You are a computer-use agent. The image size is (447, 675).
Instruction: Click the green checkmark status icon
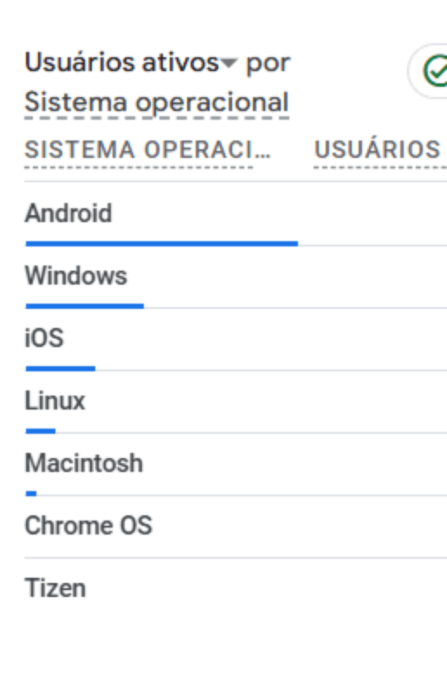[436, 71]
